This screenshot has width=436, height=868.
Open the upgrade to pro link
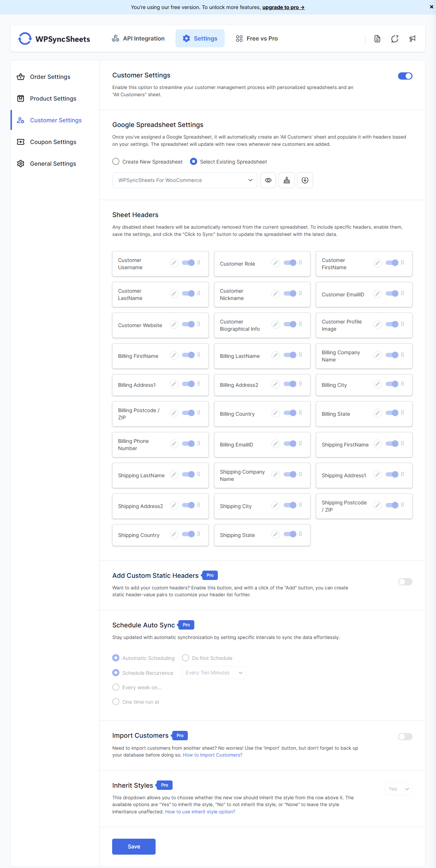(x=283, y=7)
